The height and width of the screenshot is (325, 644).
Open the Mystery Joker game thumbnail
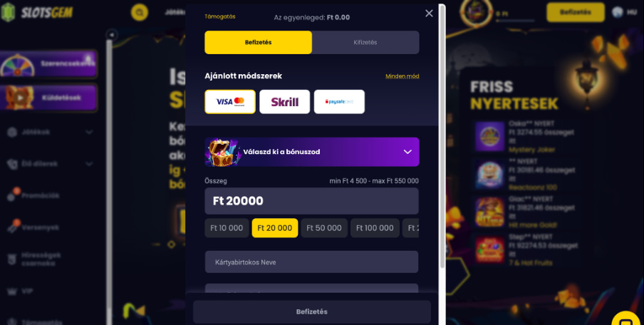coord(489,136)
